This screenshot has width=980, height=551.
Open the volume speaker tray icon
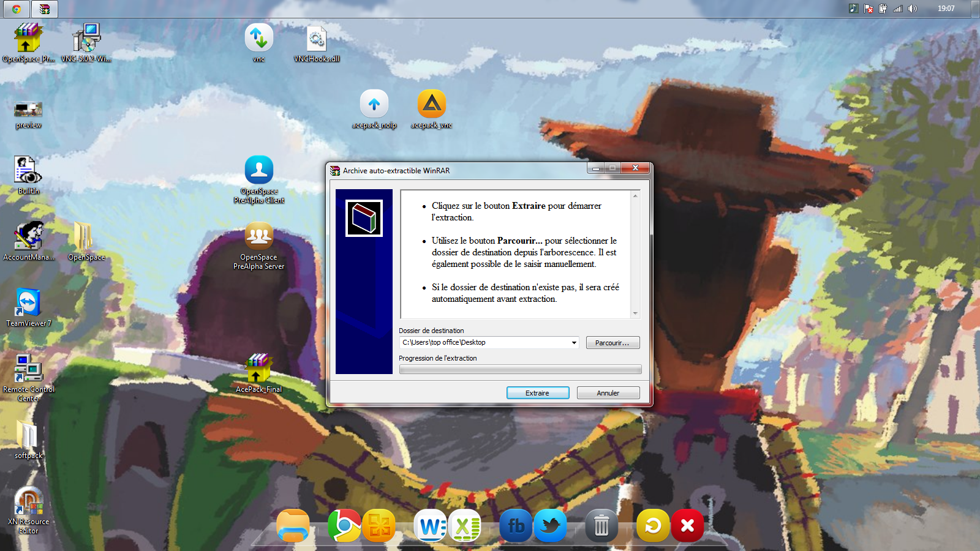913,9
